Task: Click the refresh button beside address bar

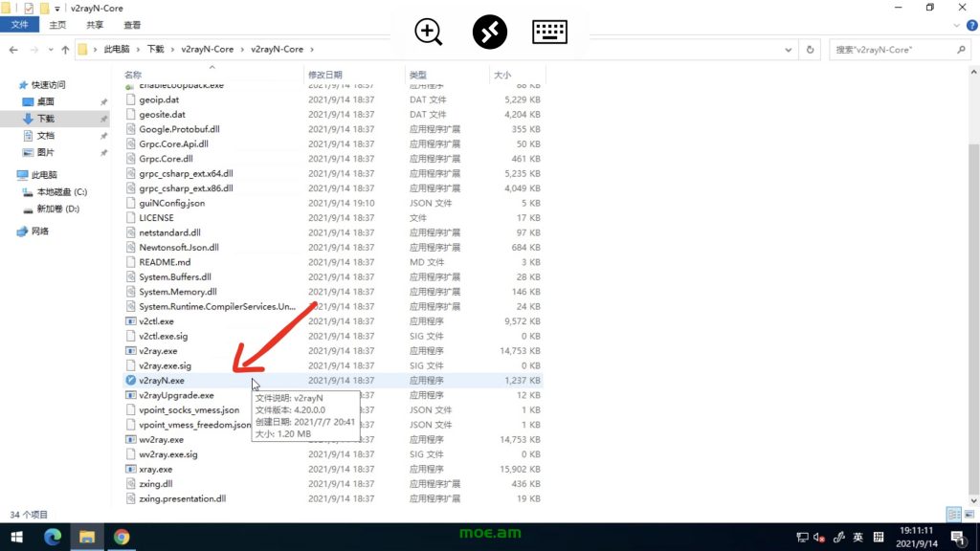Action: pos(811,50)
